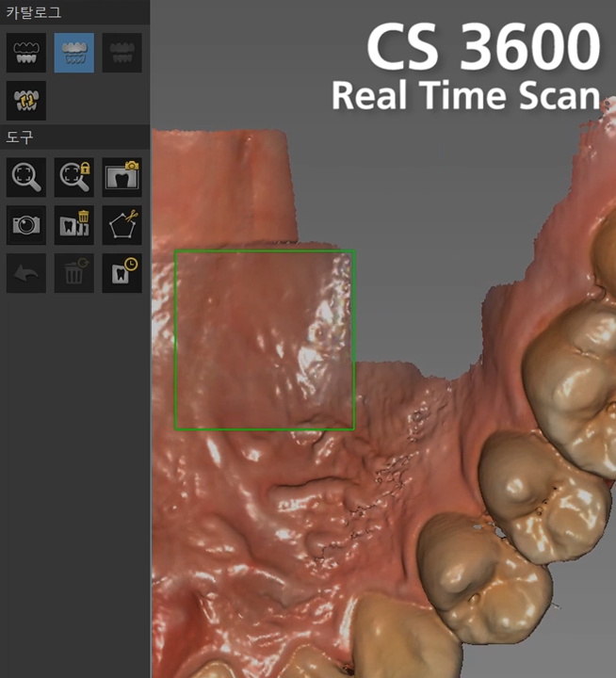Click the magnifier with lock icon
Viewport: 616px width, 678px height.
74,177
